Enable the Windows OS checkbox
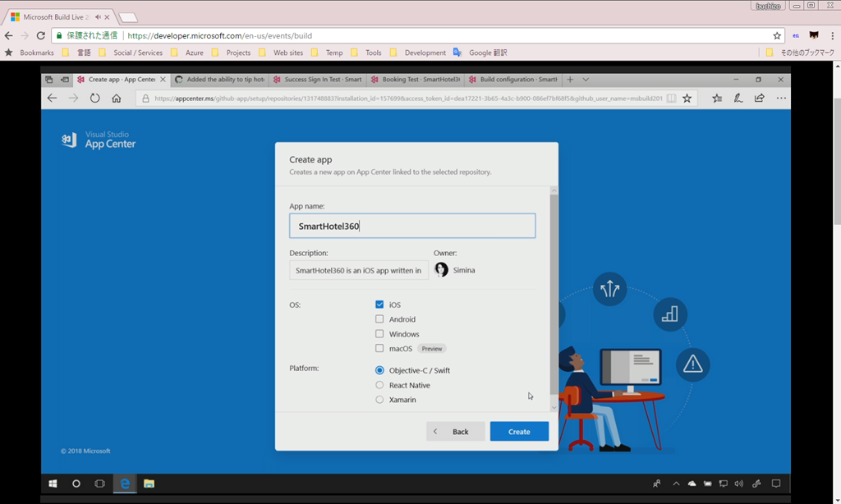841x504 pixels. tap(379, 334)
